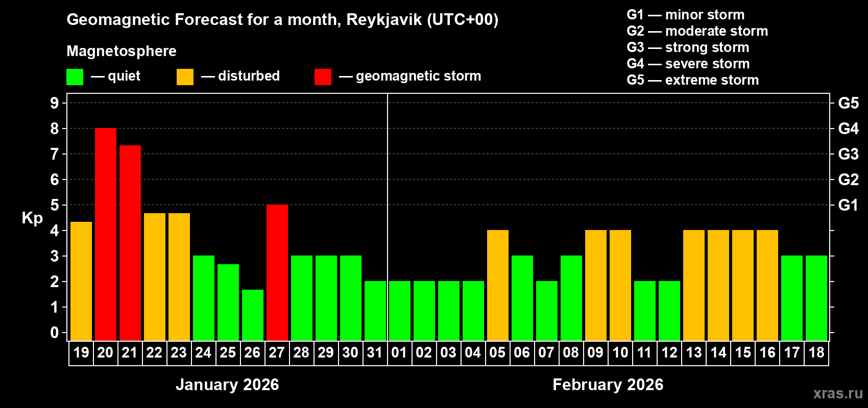This screenshot has height=408, width=868.
Task: Select the red bar above date 20
Action: coord(106,235)
